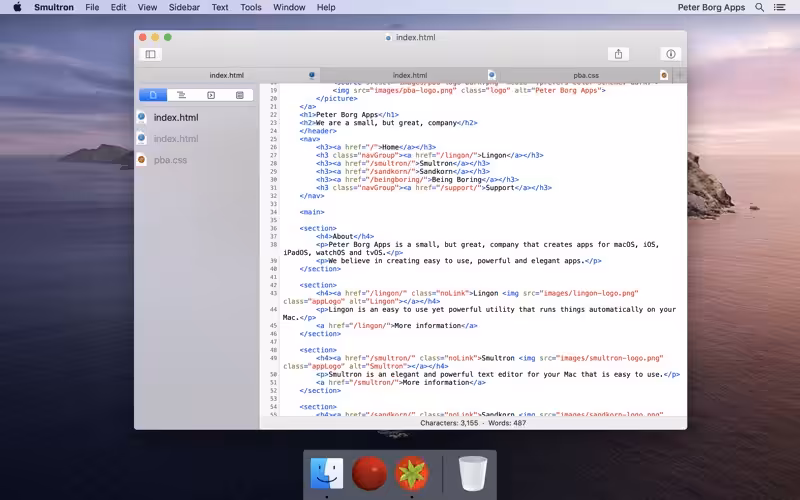Switch to the outline lines sidebar segment
The width and height of the screenshot is (800, 500).
pos(182,95)
